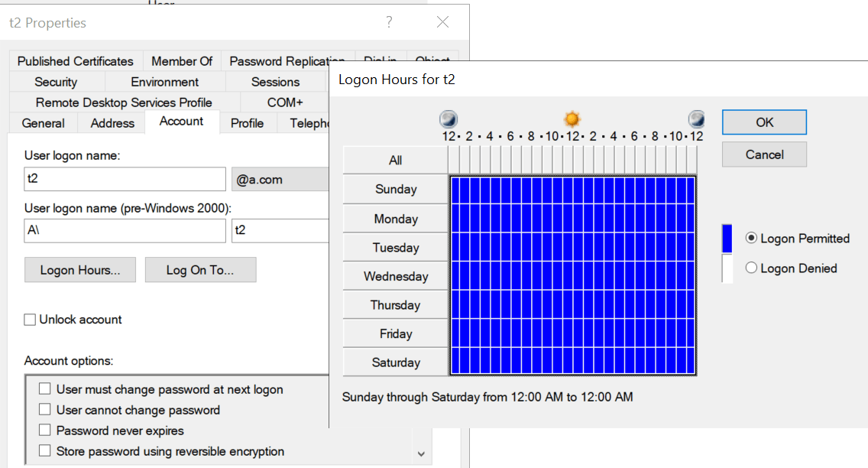Screen dimensions: 868x468
Task: Select the Sunday row header
Action: [x=395, y=190]
